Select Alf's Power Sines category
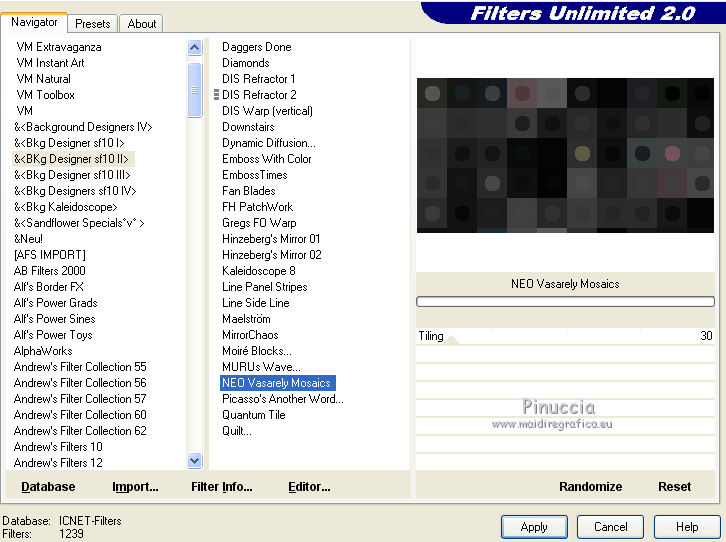 tap(55, 318)
